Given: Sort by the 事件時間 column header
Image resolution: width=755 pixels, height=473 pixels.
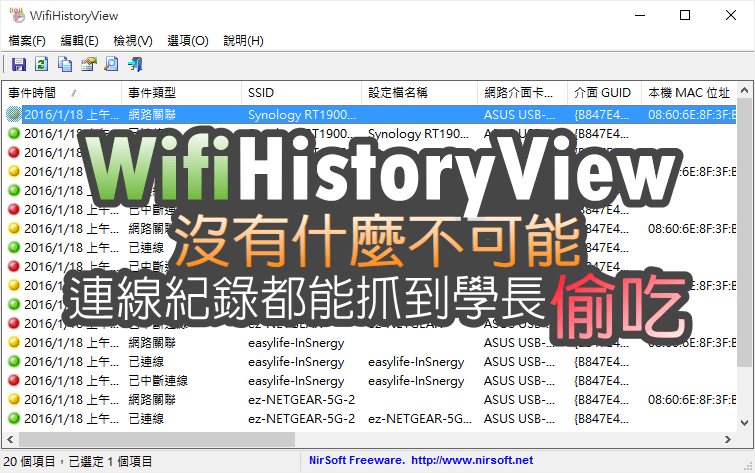Looking at the screenshot, I should (62, 92).
